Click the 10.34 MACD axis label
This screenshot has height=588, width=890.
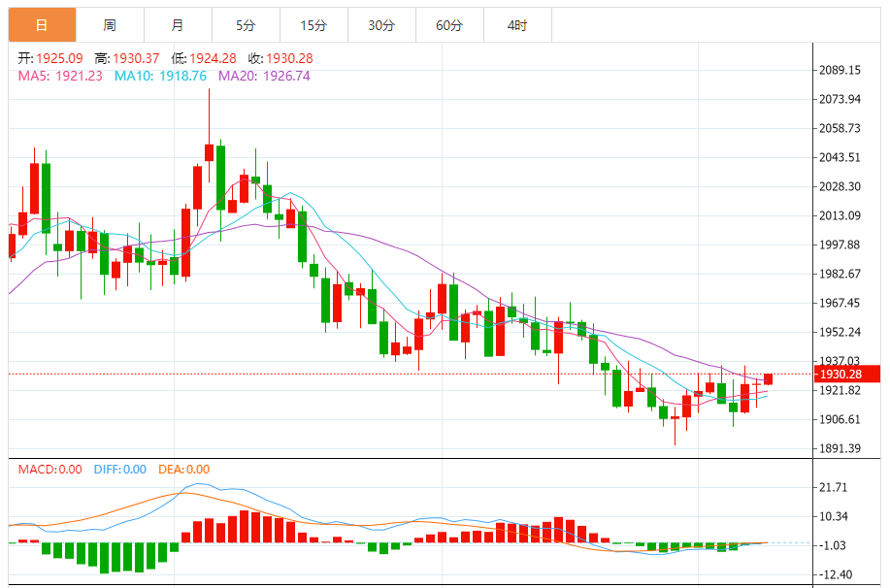834,516
